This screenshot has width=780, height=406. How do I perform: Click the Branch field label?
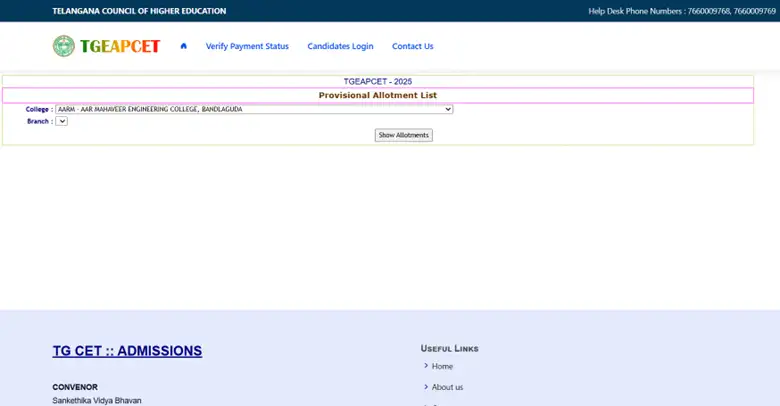click(x=40, y=121)
